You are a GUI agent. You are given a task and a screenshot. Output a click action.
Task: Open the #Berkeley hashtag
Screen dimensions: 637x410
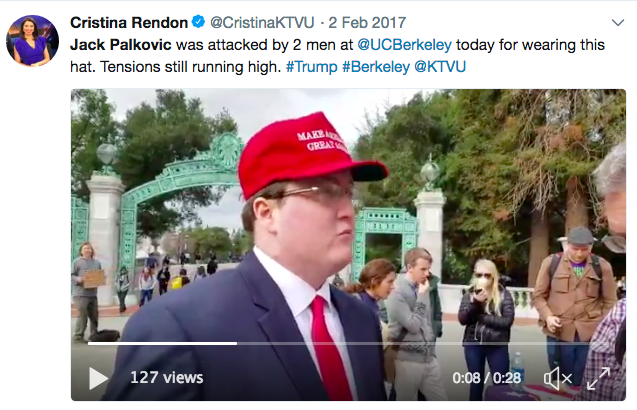pos(376,67)
